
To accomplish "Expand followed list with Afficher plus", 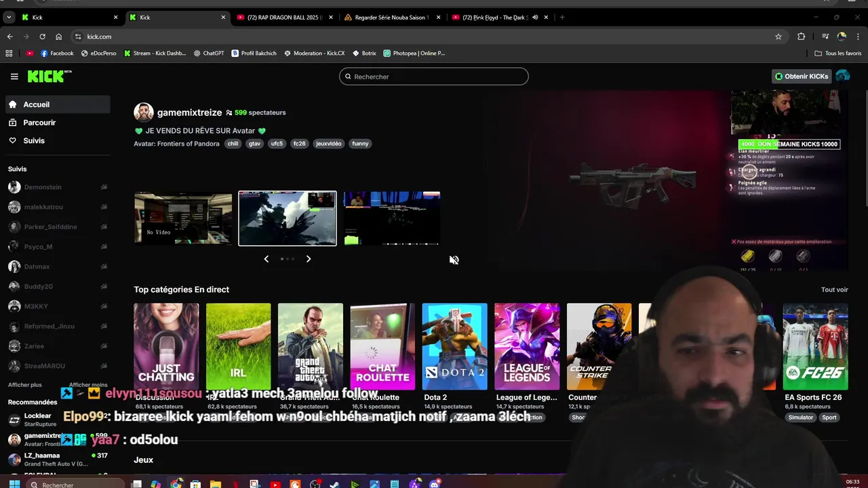I will (24, 385).
